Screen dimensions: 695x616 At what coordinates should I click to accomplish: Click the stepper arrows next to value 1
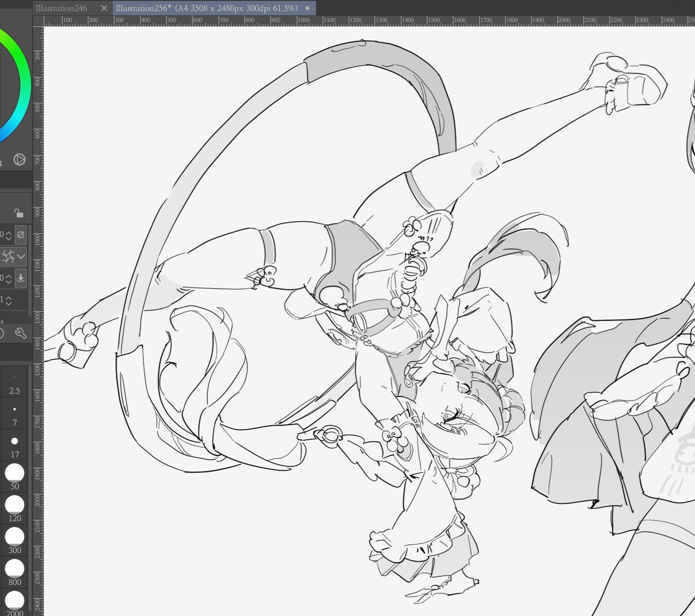pyautogui.click(x=9, y=300)
